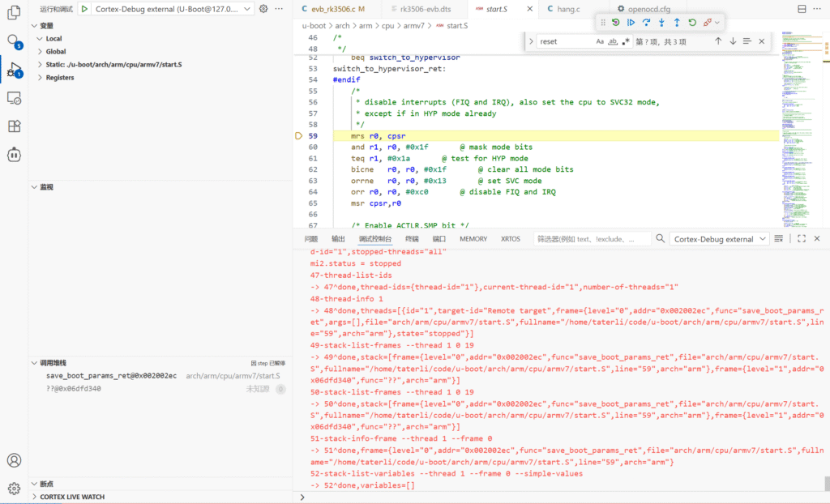The height and width of the screenshot is (504, 830).
Task: Click the Continue debug button
Action: click(631, 23)
